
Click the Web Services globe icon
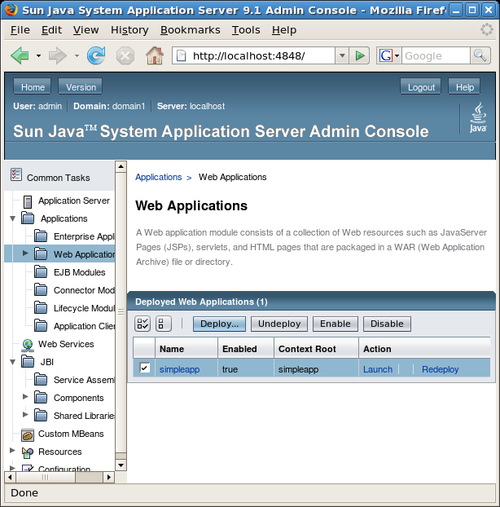point(27,345)
